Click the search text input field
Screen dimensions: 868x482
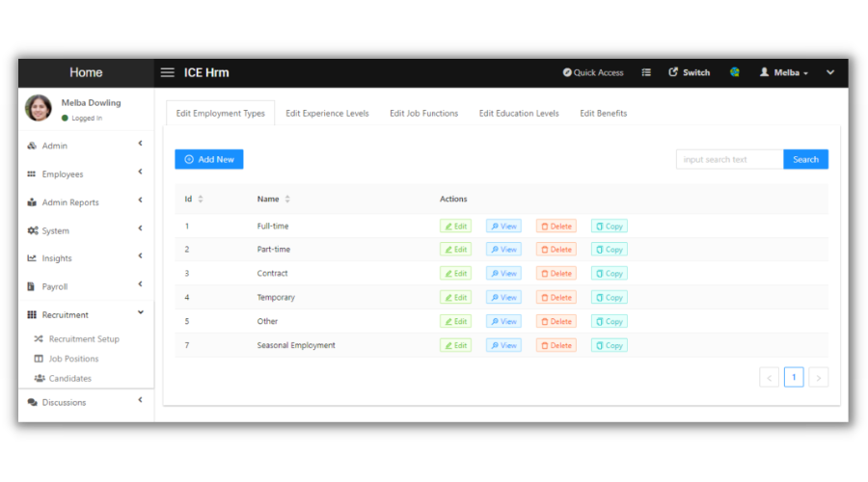click(x=729, y=159)
